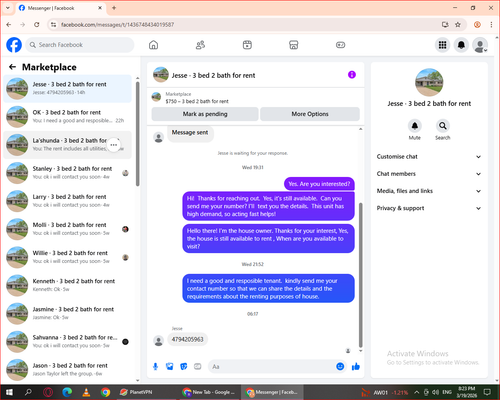Open Chrome three-dot menu
Screen dimensions: 500x400
click(x=491, y=24)
